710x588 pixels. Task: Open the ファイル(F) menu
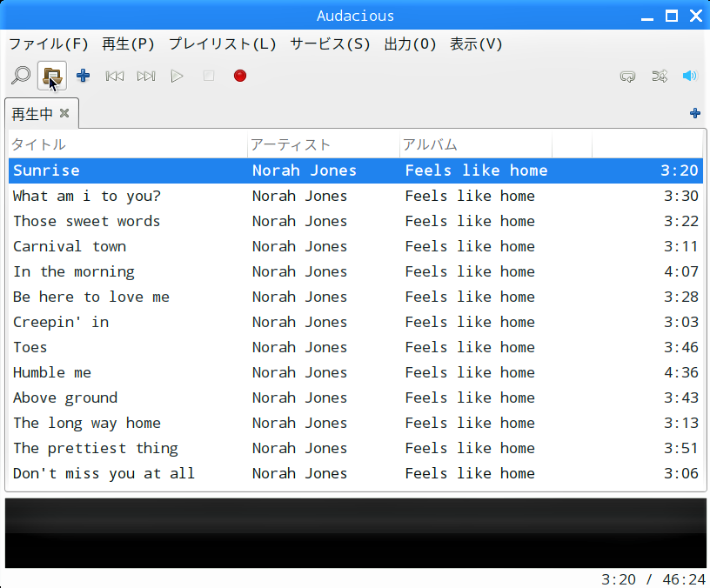pos(49,43)
